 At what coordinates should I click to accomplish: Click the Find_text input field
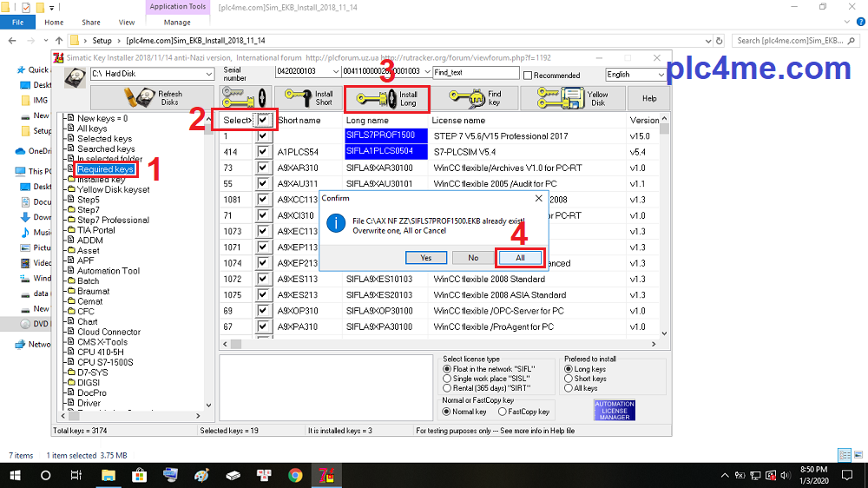click(x=476, y=72)
